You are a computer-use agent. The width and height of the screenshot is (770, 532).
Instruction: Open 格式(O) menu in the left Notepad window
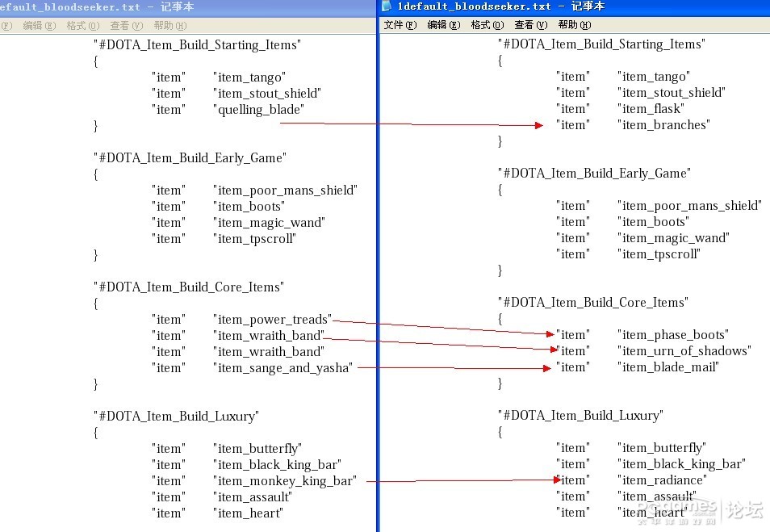point(83,26)
